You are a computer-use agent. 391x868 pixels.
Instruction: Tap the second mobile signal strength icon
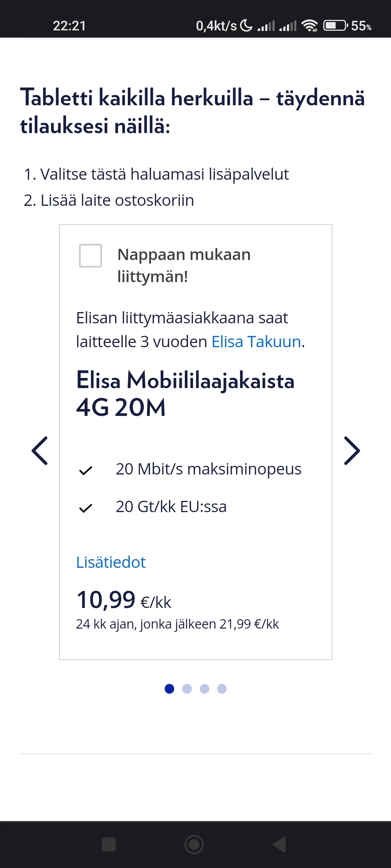[288, 26]
